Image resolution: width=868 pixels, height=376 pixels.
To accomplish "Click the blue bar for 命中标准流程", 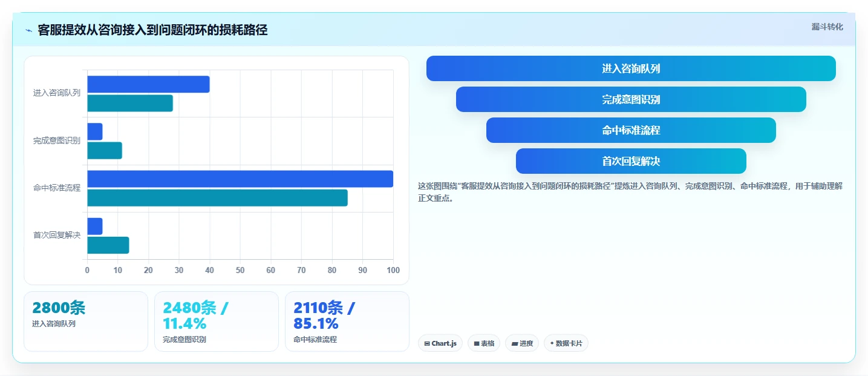I will tap(240, 179).
